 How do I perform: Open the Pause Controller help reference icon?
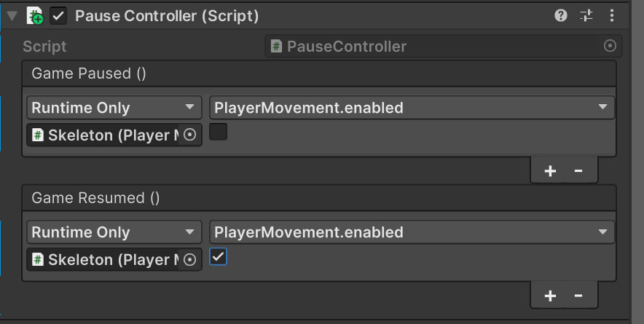coord(561,15)
